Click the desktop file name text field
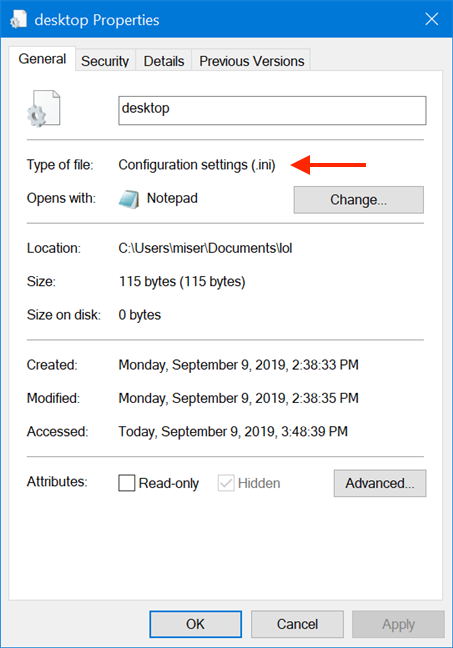This screenshot has width=453, height=648. click(272, 110)
